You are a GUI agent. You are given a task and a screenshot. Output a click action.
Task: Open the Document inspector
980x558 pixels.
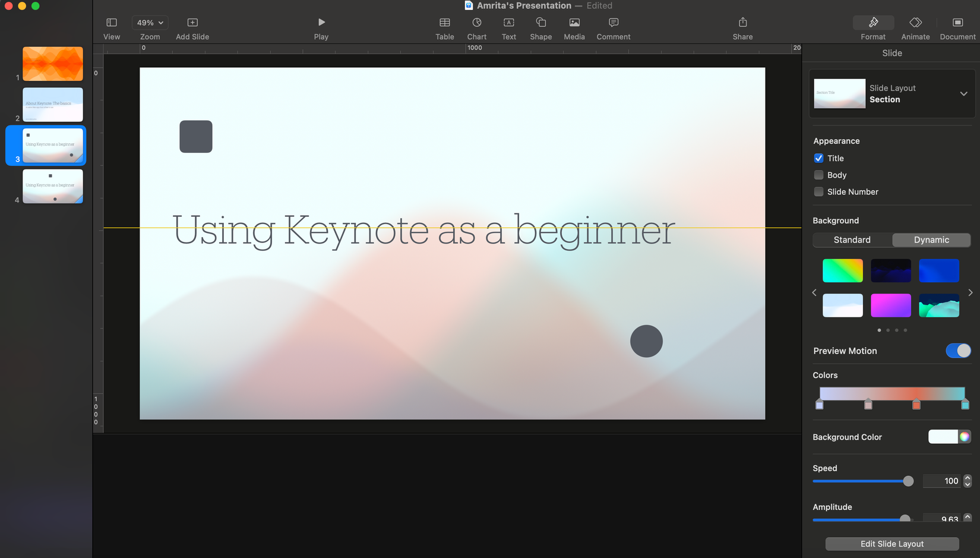(957, 23)
